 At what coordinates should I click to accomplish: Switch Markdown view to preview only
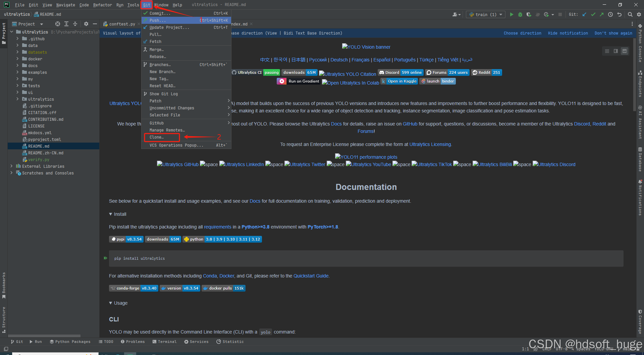[625, 51]
